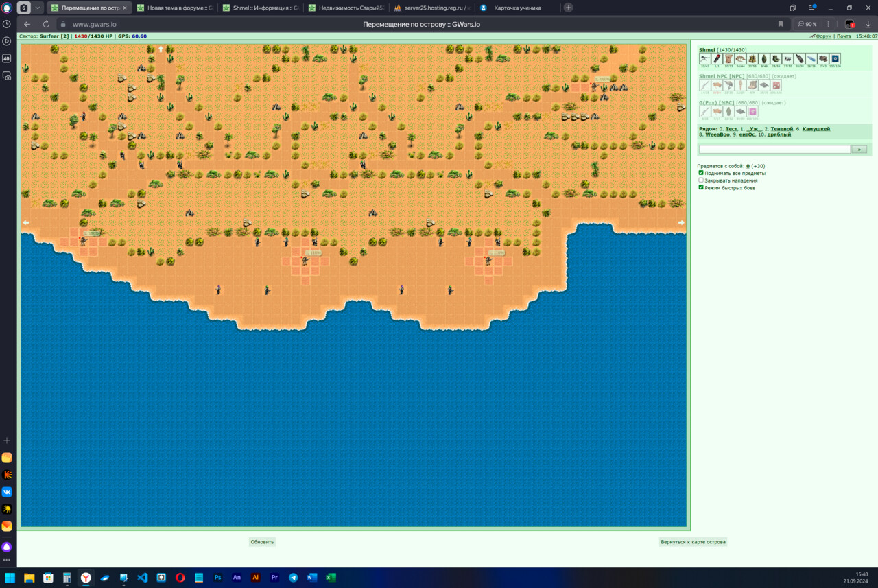Open Adobe Illustrator from the taskbar

[255, 578]
